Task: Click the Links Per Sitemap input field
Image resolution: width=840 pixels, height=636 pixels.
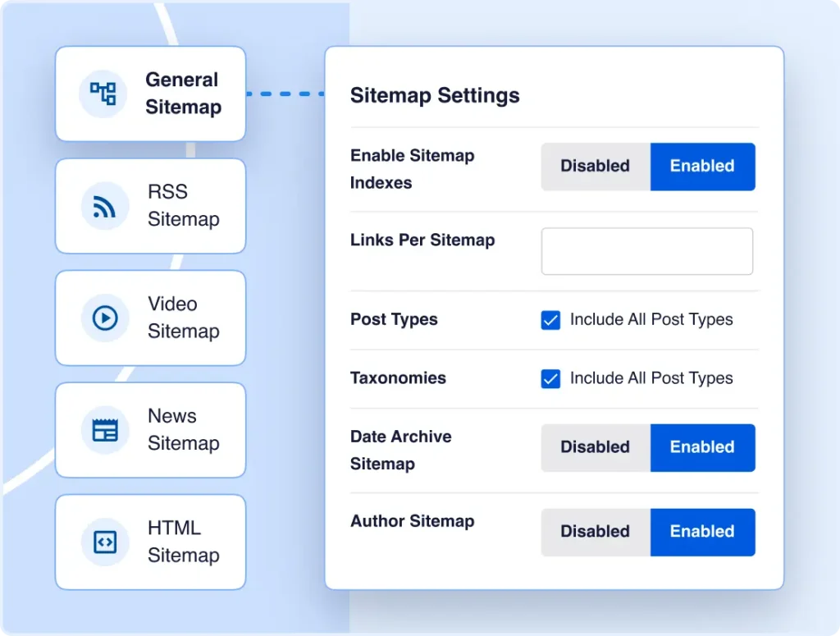Action: (x=646, y=251)
